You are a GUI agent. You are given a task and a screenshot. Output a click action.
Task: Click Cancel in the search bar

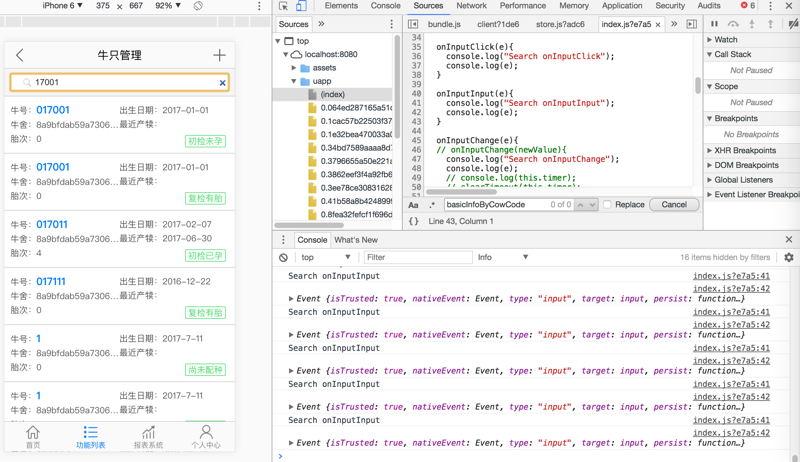674,205
